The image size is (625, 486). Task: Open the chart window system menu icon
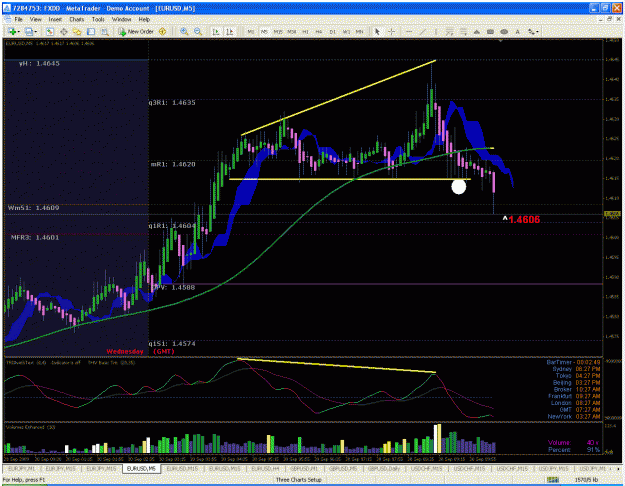click(7, 19)
